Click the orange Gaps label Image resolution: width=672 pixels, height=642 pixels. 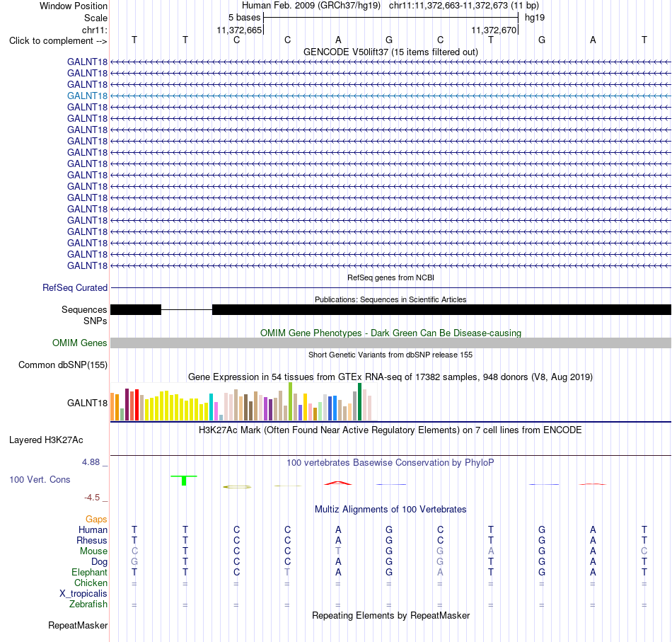(96, 520)
